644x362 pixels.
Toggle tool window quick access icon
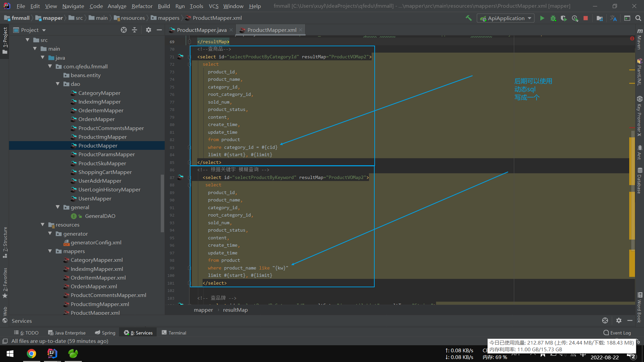tap(5, 341)
